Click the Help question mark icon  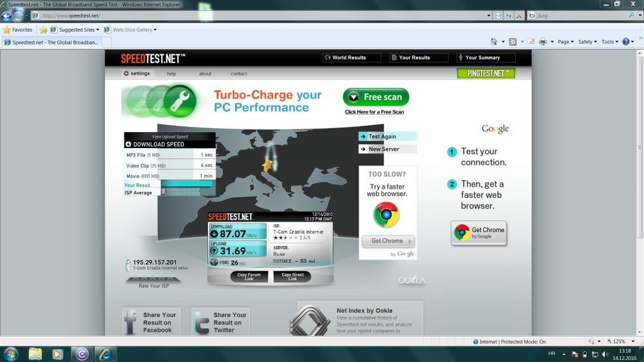click(625, 41)
